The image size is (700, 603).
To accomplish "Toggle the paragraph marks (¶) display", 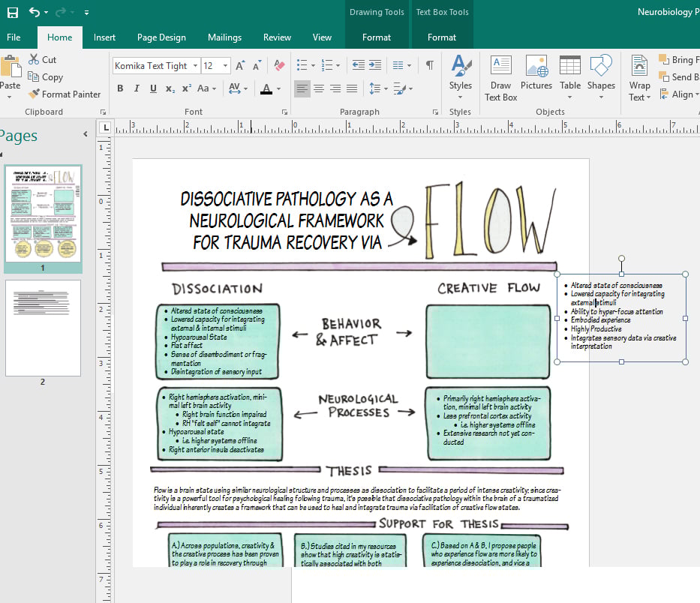I will 429,65.
